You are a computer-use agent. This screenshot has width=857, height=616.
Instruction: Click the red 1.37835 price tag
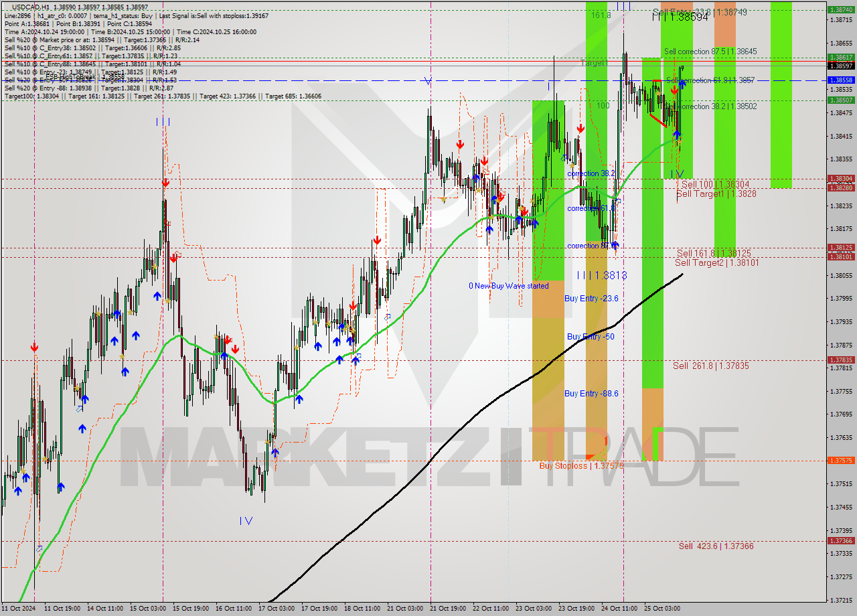(x=840, y=360)
